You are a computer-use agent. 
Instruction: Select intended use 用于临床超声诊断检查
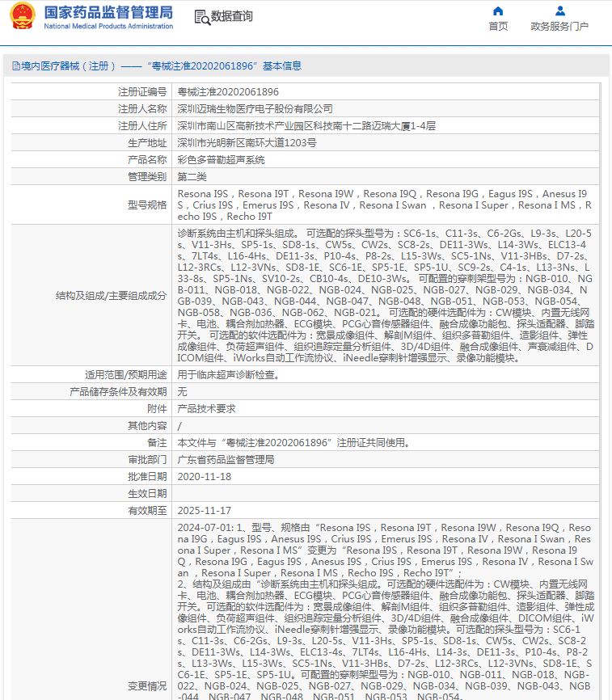point(229,375)
